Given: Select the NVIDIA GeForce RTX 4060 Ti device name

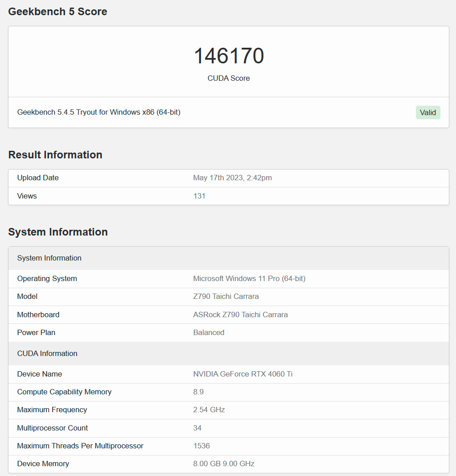Looking at the screenshot, I should [243, 374].
